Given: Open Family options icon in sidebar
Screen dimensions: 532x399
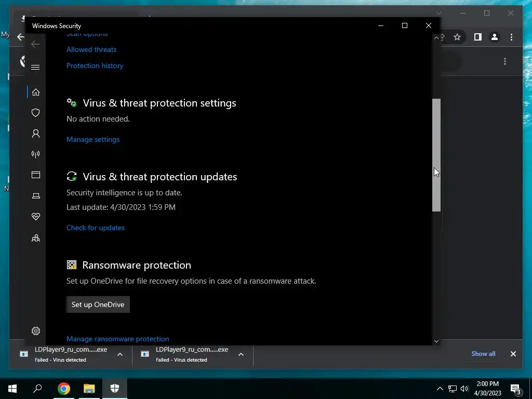Looking at the screenshot, I should [x=36, y=238].
